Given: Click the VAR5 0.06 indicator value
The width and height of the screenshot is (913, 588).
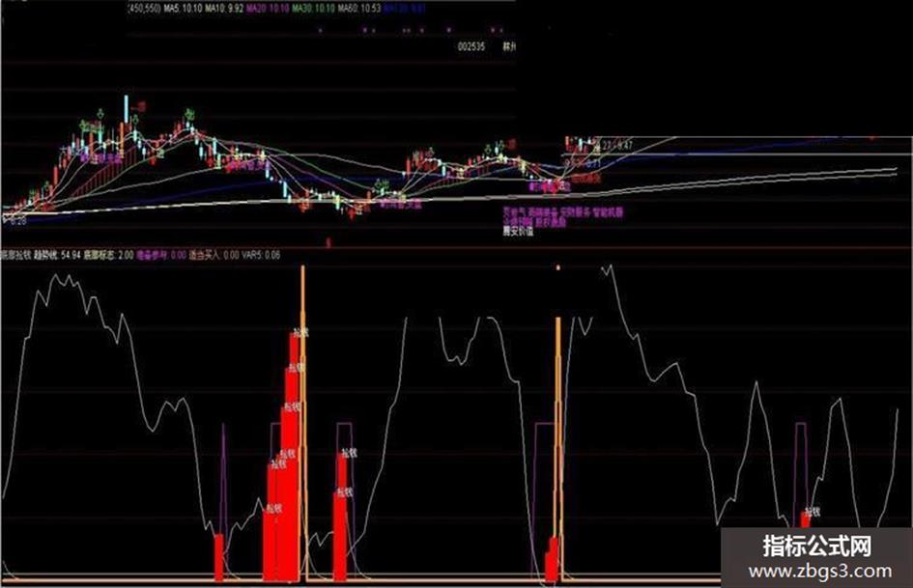Looking at the screenshot, I should click(262, 255).
